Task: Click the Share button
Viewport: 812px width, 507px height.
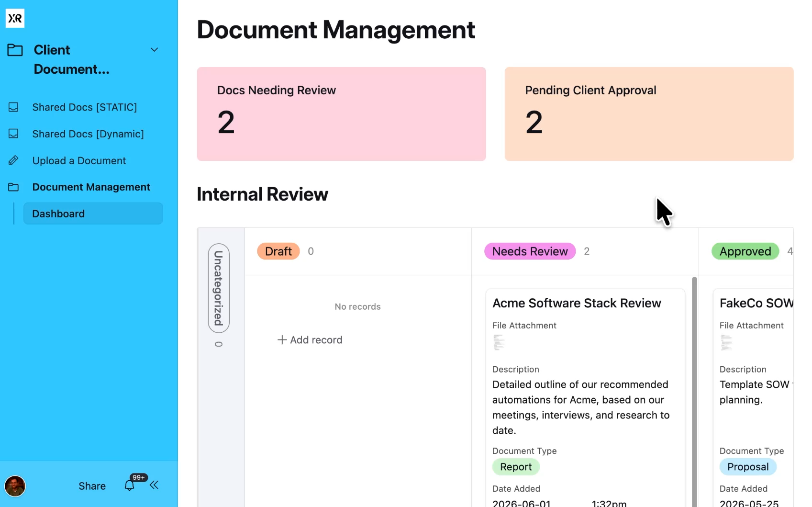Action: (x=92, y=486)
